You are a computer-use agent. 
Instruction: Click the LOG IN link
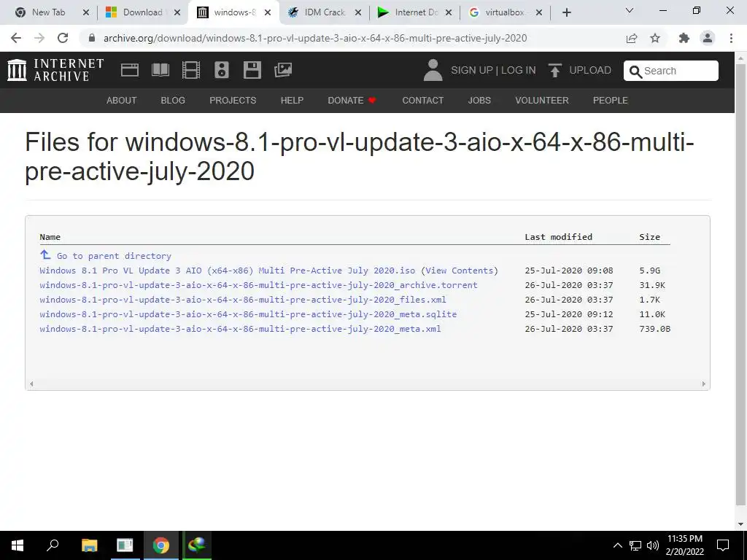519,70
